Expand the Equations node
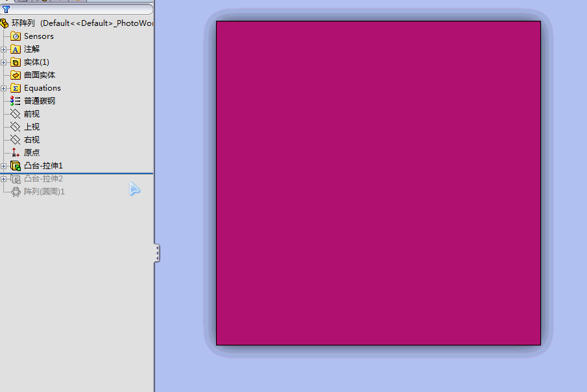Viewport: 587px width, 392px height. pos(4,88)
